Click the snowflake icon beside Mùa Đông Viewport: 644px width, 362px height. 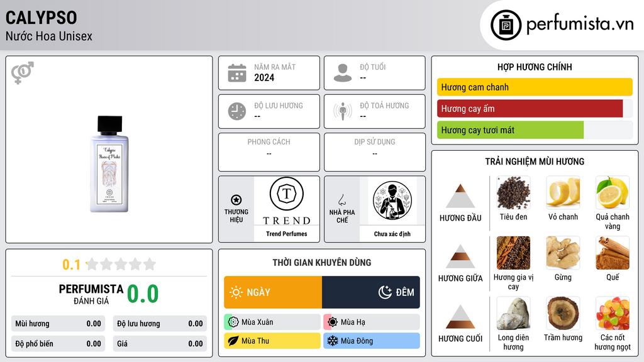coord(333,341)
